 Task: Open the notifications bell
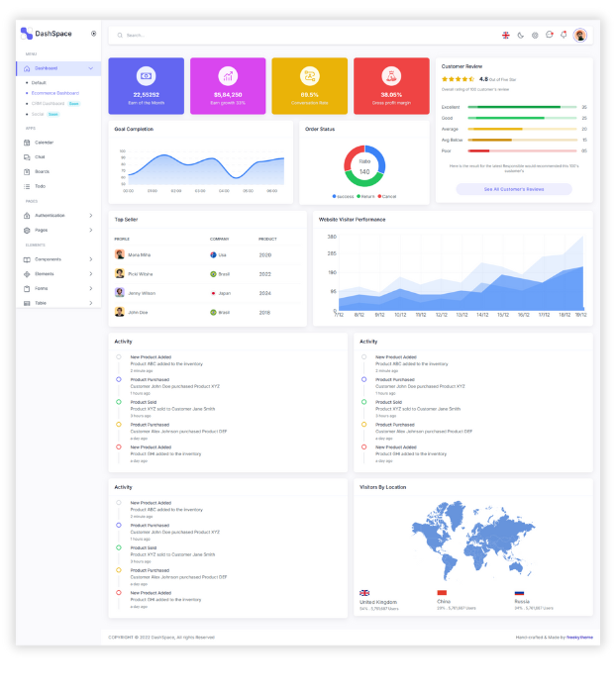[x=564, y=35]
